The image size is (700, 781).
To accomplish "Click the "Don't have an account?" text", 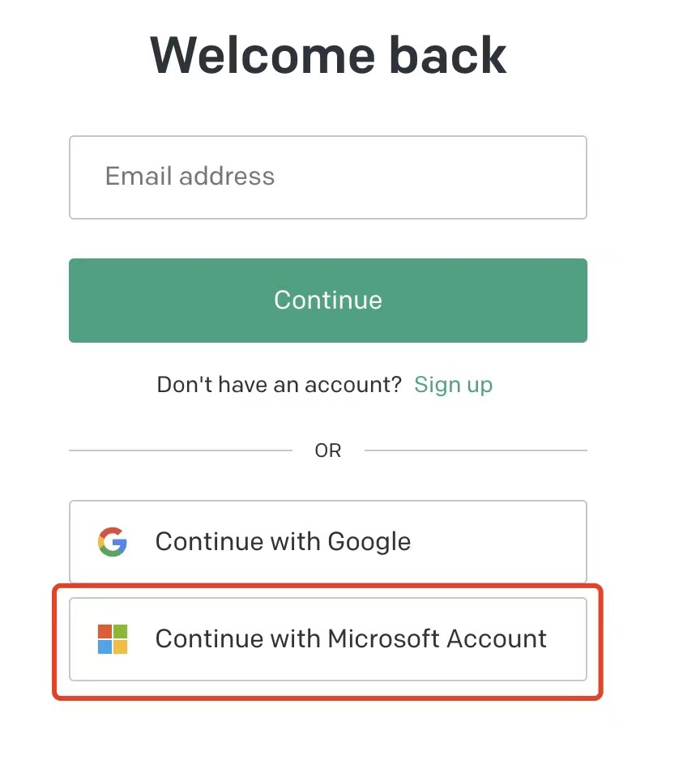I will 279,385.
